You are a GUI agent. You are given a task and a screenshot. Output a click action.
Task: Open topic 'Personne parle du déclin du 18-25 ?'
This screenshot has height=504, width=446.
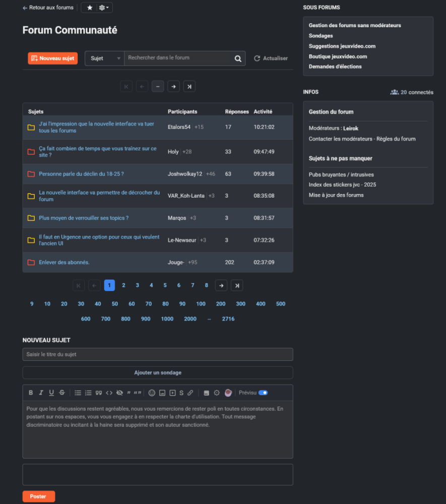81,174
